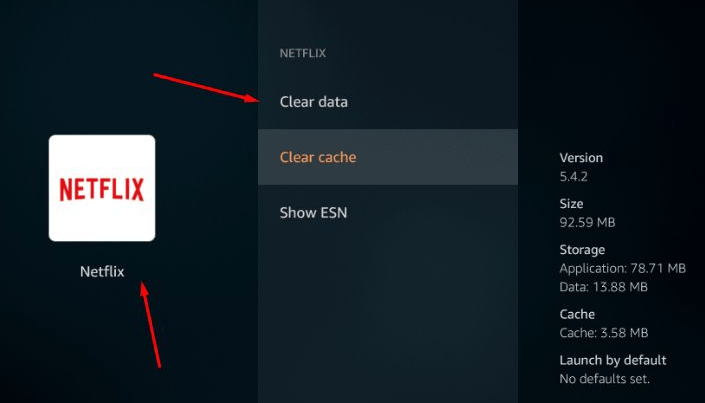Click the Data: 13.88 MB line
Viewport: 705px width, 403px height.
coord(603,287)
